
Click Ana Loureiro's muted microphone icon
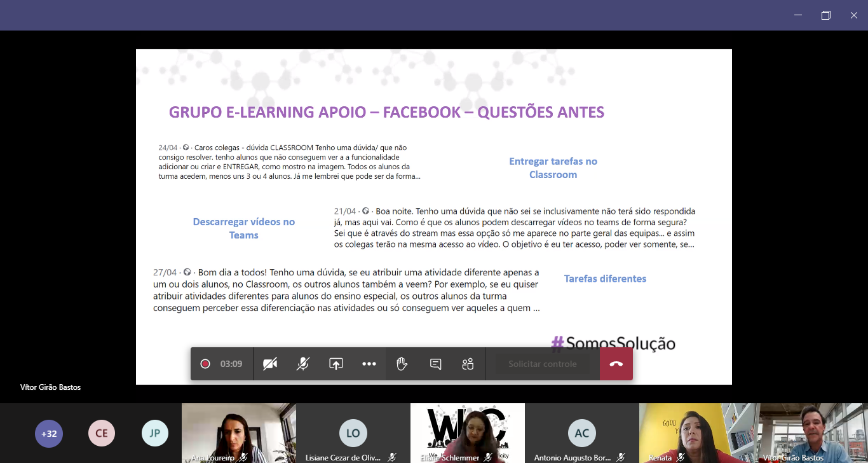point(243,457)
